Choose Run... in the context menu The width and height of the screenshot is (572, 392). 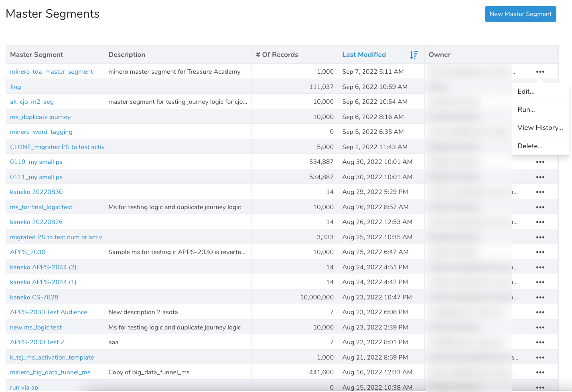(x=526, y=109)
